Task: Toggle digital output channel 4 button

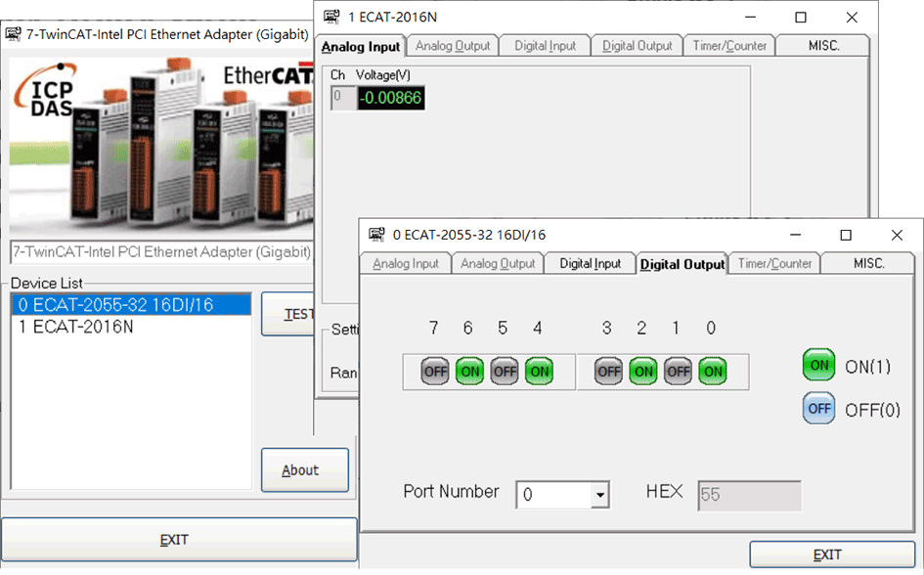Action: (x=539, y=372)
